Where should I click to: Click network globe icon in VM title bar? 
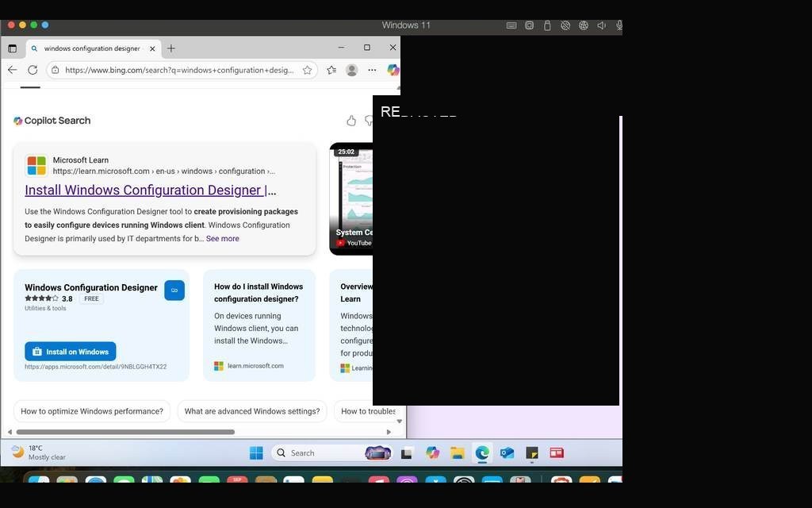[583, 25]
